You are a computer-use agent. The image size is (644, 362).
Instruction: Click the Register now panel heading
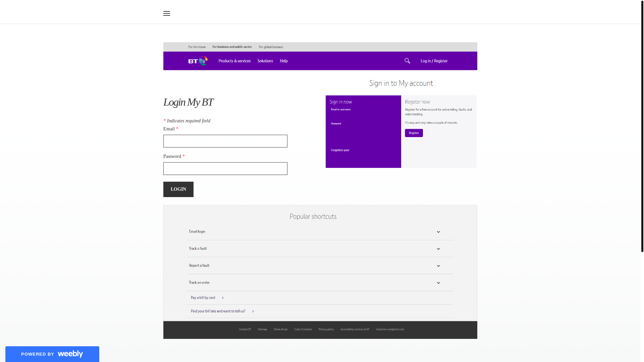(417, 102)
